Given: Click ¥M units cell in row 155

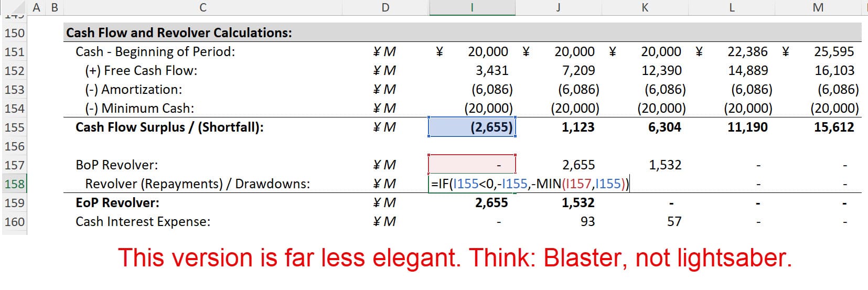Looking at the screenshot, I should [x=384, y=127].
